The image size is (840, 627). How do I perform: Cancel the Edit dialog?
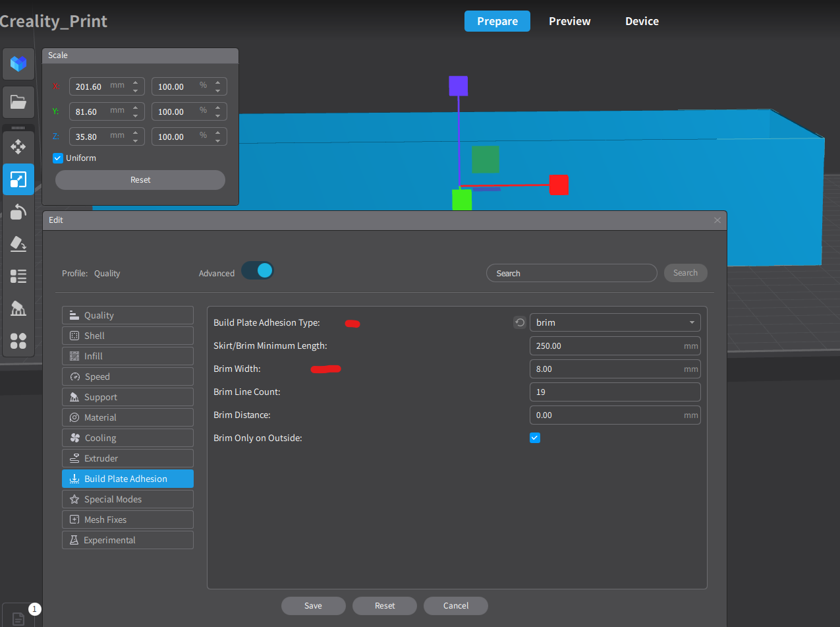pos(456,606)
